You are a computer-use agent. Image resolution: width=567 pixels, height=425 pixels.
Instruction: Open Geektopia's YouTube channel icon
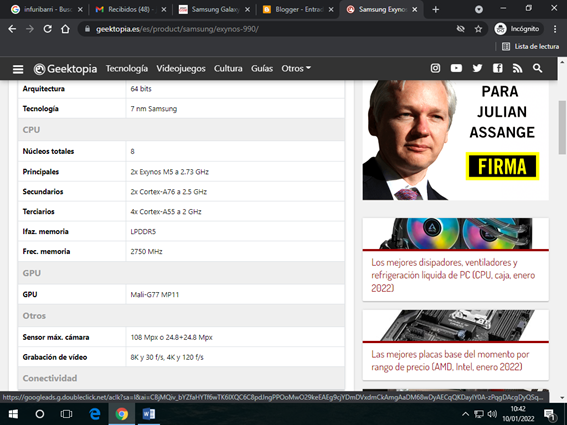pyautogui.click(x=456, y=68)
